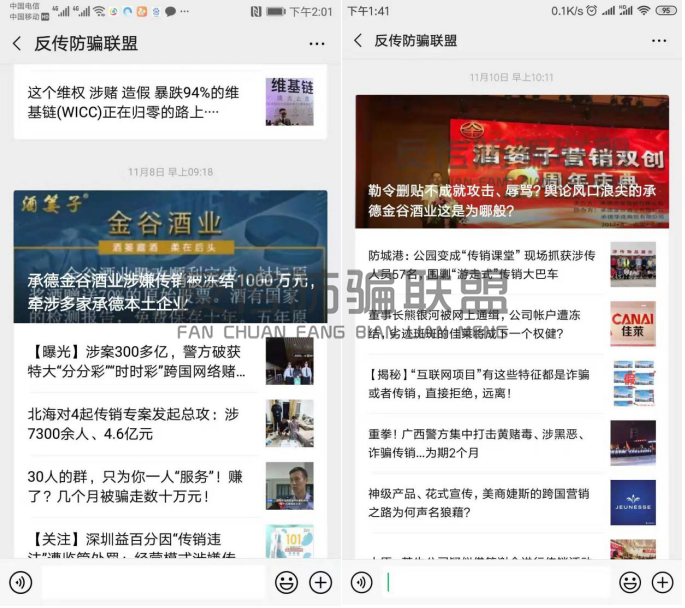Open the three-dot menu in left panel
This screenshot has height=608, width=685.
pyautogui.click(x=317, y=44)
